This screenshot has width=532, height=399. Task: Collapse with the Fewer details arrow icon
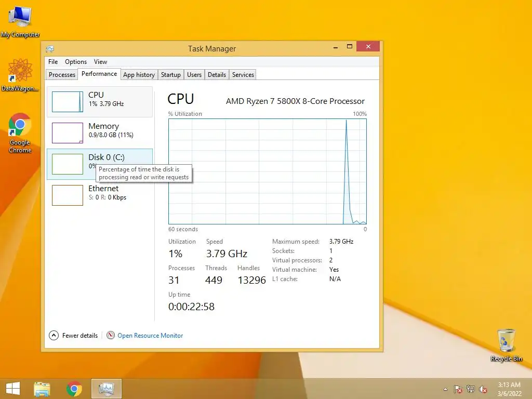(54, 336)
